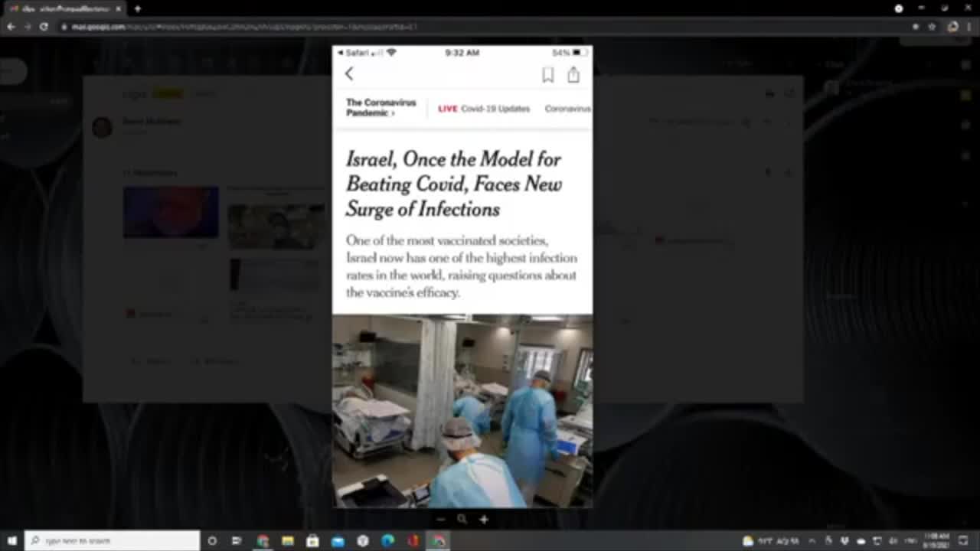Open The Coronavirus Pandemic section link
The image size is (980, 551).
point(381,108)
